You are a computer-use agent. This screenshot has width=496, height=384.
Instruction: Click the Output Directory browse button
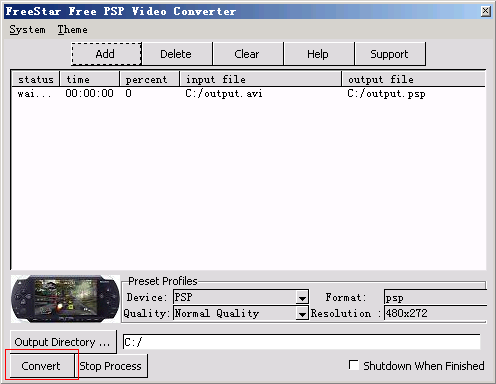coord(63,342)
